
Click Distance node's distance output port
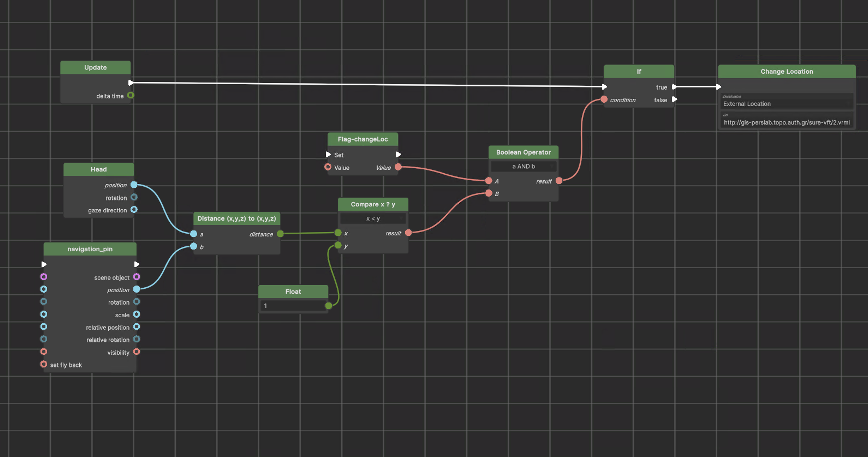click(280, 234)
